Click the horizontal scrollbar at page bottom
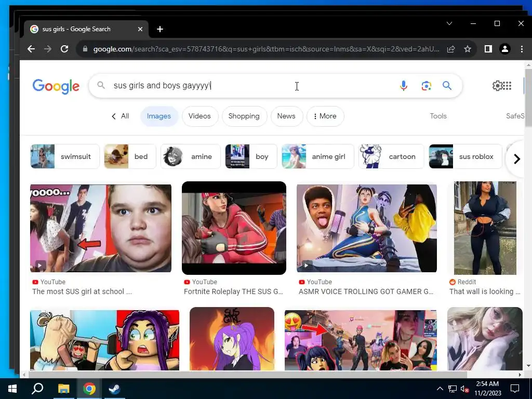532x399 pixels. [248, 375]
